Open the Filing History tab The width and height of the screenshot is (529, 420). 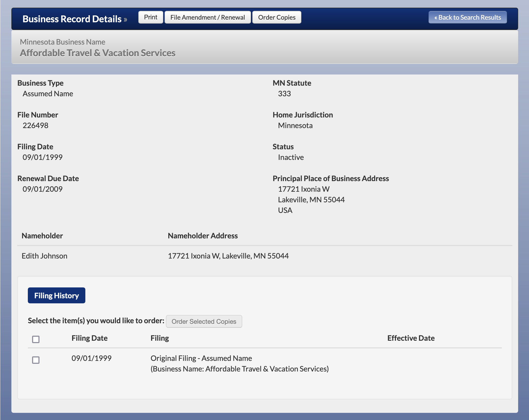pos(56,295)
